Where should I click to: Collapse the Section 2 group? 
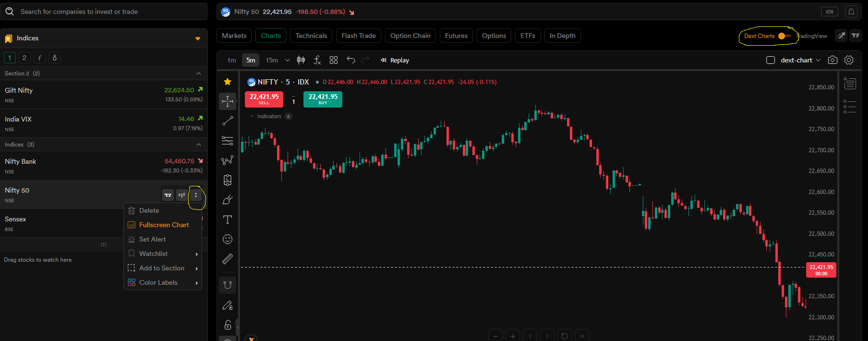pos(199,73)
